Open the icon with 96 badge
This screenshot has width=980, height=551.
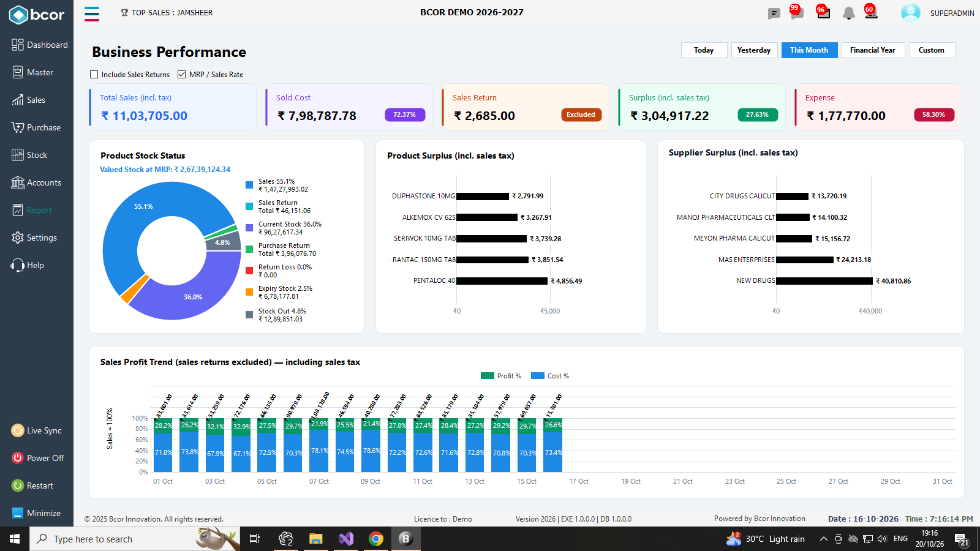823,12
